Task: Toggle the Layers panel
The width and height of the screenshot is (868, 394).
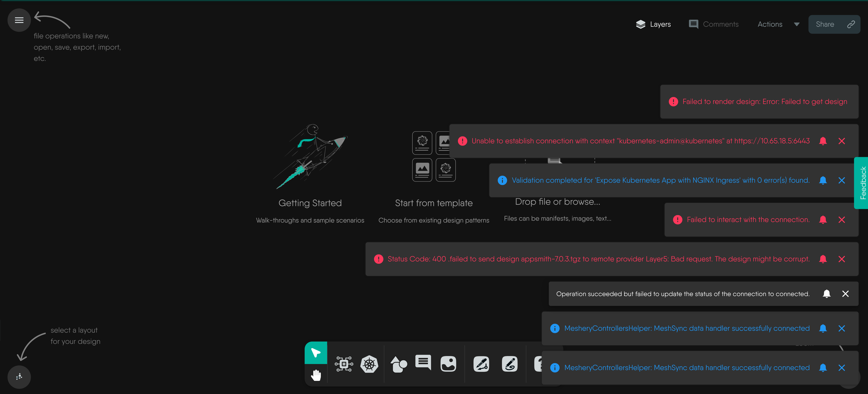Action: [653, 24]
